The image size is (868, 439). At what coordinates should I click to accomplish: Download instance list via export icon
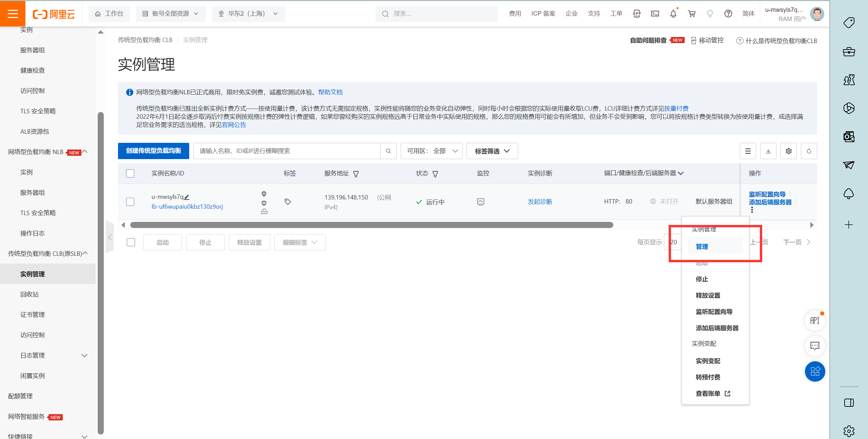(x=768, y=151)
